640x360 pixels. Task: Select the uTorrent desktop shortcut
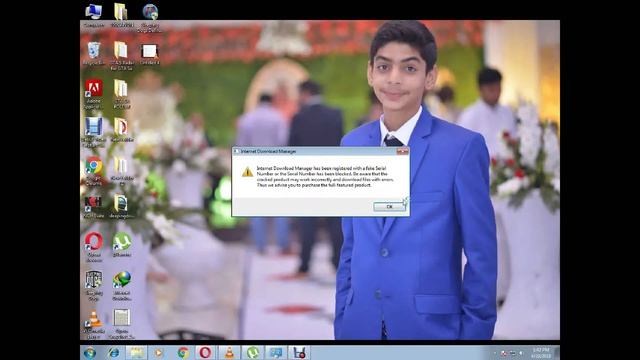point(122,244)
